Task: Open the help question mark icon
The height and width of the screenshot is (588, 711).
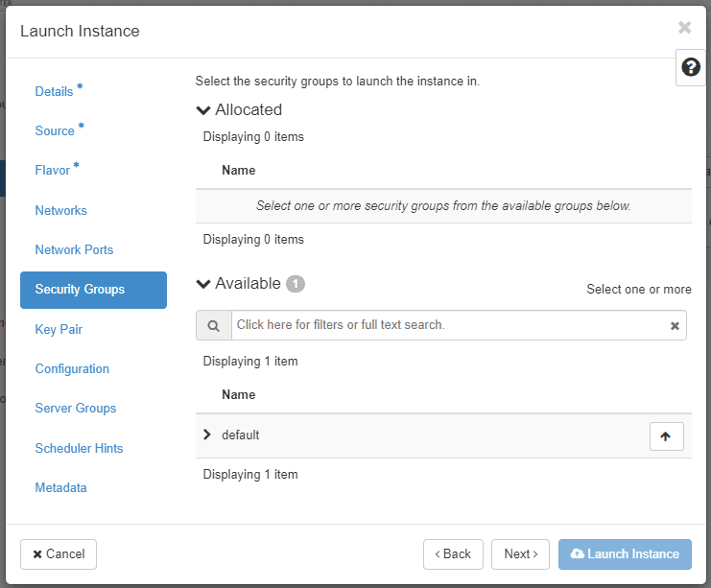Action: click(x=690, y=67)
